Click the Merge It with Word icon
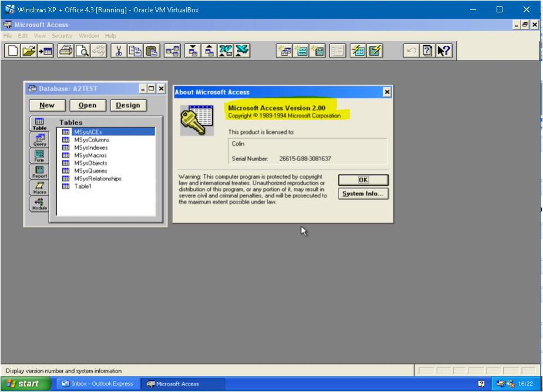The height and width of the screenshot is (392, 543). [226, 51]
